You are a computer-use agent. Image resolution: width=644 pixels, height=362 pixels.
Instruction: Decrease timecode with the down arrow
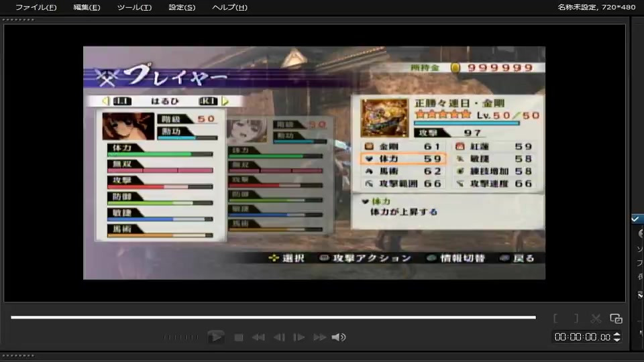(x=617, y=340)
